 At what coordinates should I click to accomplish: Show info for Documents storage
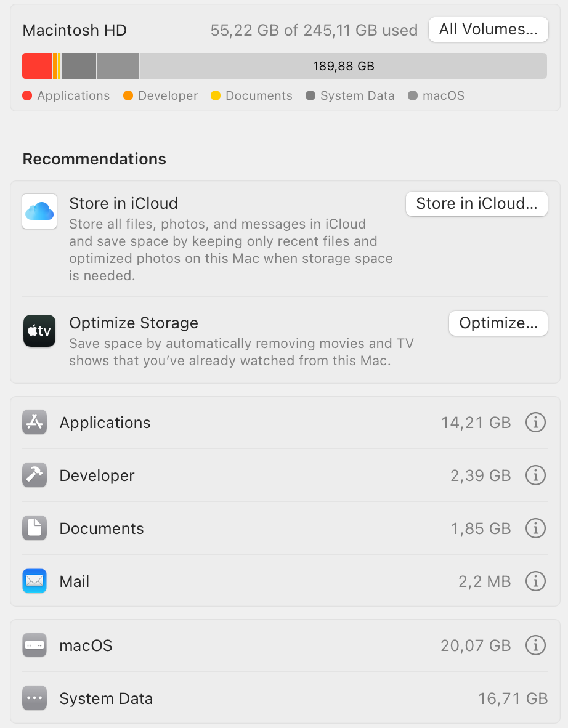pyautogui.click(x=535, y=528)
